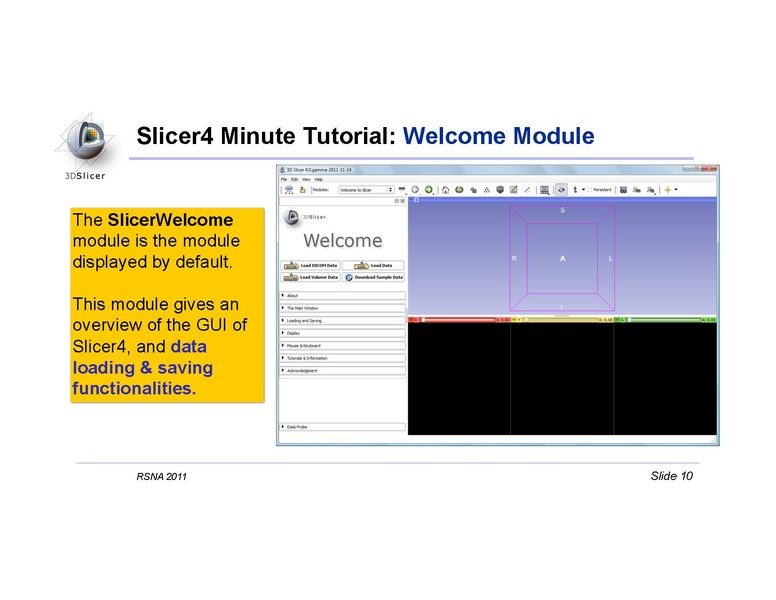The width and height of the screenshot is (776, 600).
Task: Click the A label in the 3D view cube
Action: (562, 258)
